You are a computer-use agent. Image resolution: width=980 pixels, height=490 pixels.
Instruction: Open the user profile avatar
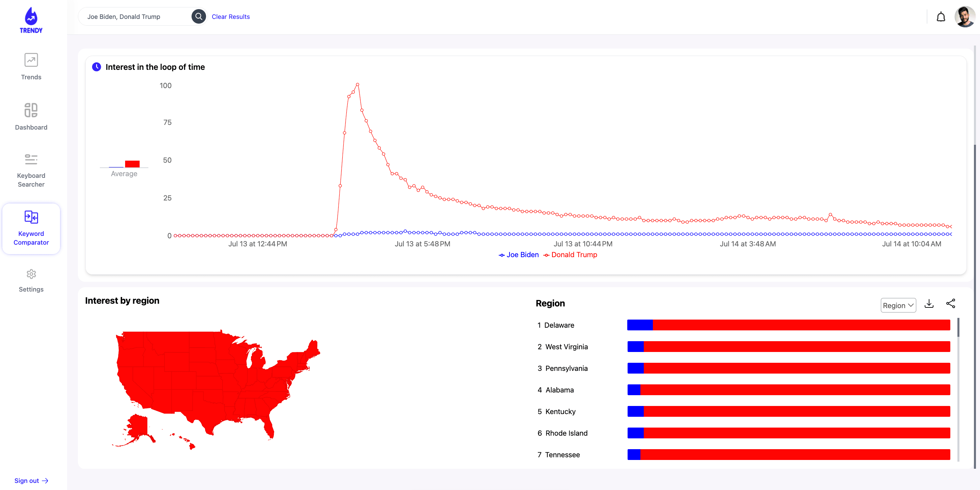pyautogui.click(x=965, y=17)
